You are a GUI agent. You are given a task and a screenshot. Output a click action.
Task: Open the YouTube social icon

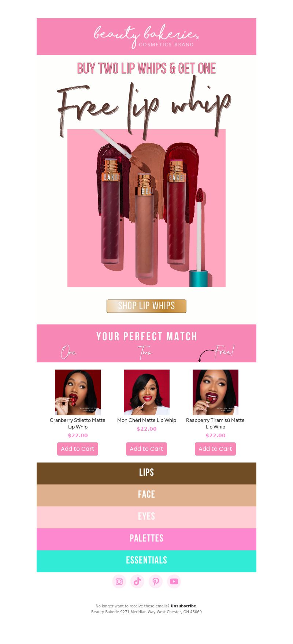click(x=174, y=581)
